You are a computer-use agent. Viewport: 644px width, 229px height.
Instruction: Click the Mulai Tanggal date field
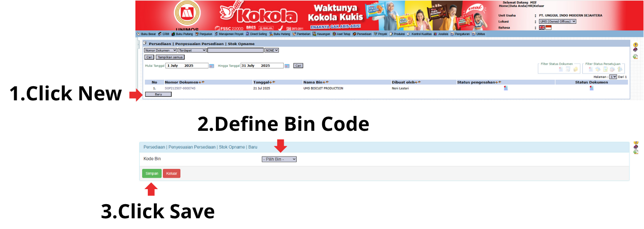click(187, 66)
